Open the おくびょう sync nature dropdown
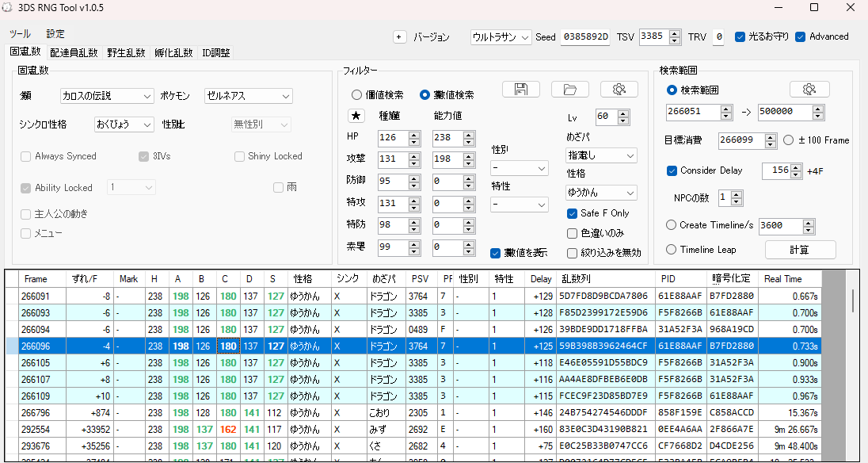Screen dimensions: 868x463 (124, 124)
